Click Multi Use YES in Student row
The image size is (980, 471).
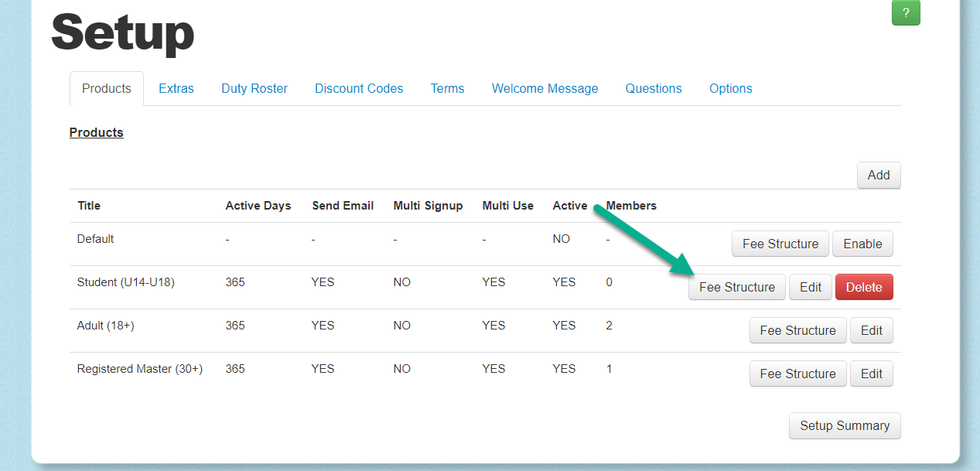point(494,282)
